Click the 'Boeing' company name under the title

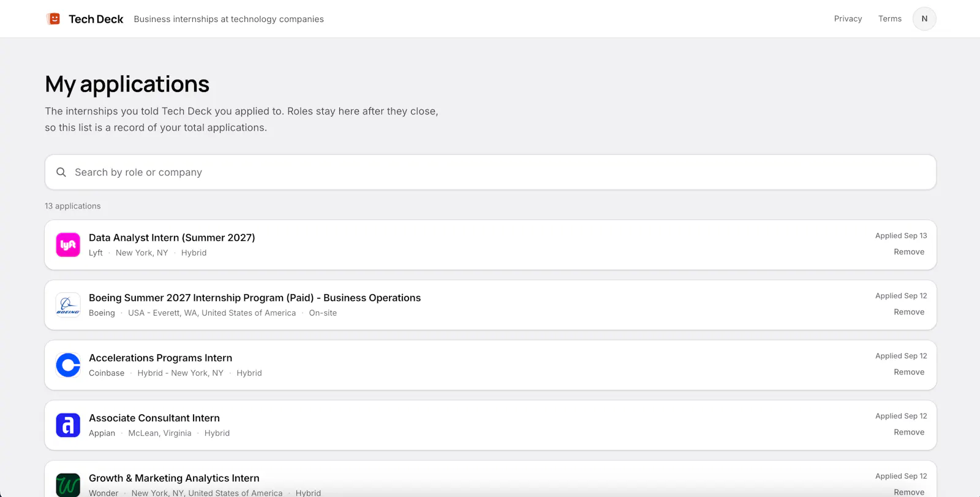tap(102, 313)
